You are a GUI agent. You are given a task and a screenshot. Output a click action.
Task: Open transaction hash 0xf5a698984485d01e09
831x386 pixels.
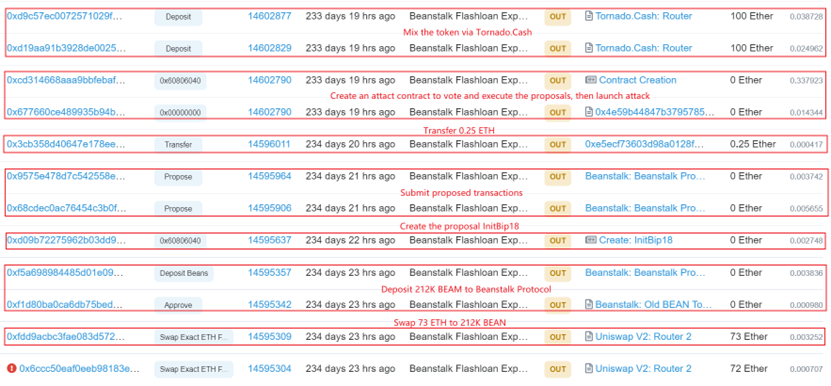click(66, 273)
